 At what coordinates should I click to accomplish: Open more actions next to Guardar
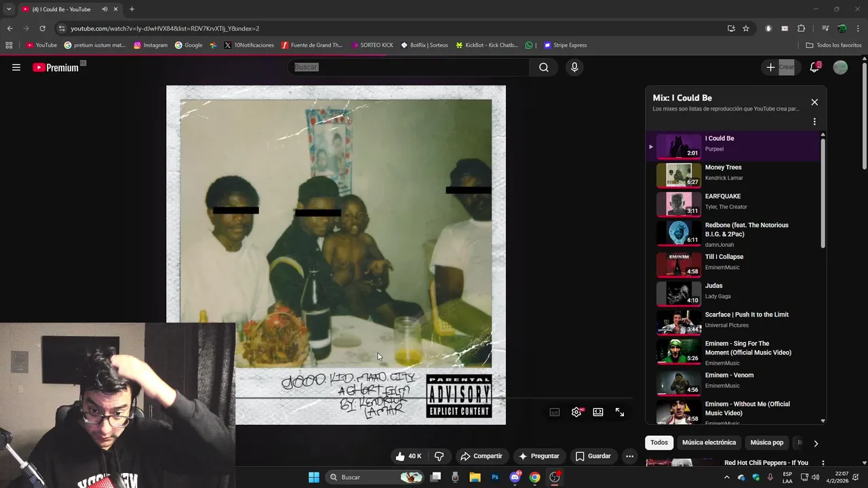629,456
